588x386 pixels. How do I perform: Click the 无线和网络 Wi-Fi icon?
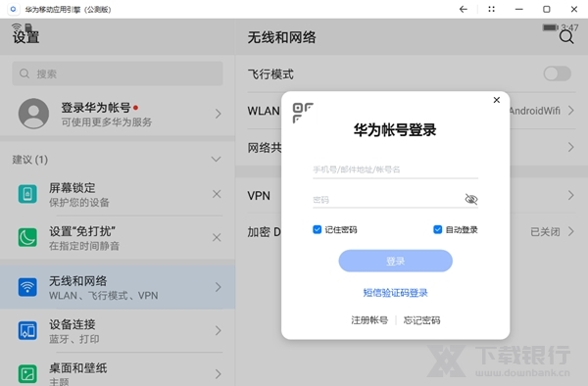point(27,287)
